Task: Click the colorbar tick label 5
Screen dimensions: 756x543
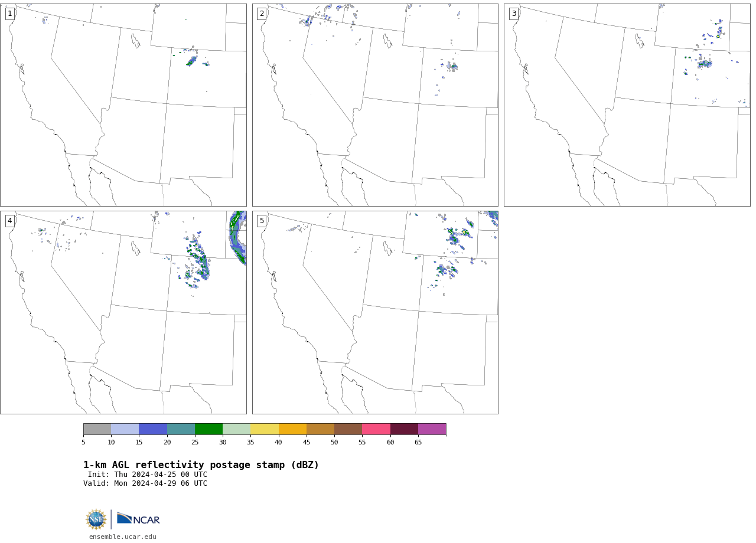Action: click(x=83, y=442)
